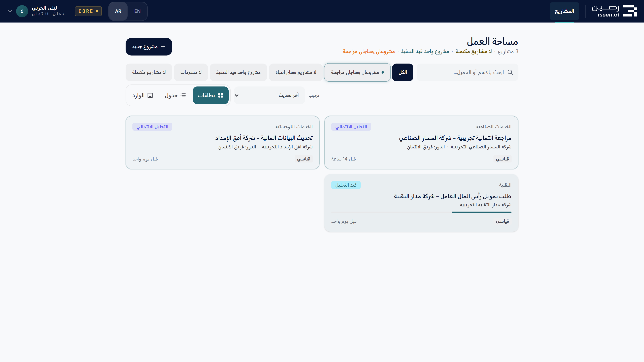Click orange summary مشروعان يحتاجان مراجعة link
644x362 pixels.
[x=369, y=51]
